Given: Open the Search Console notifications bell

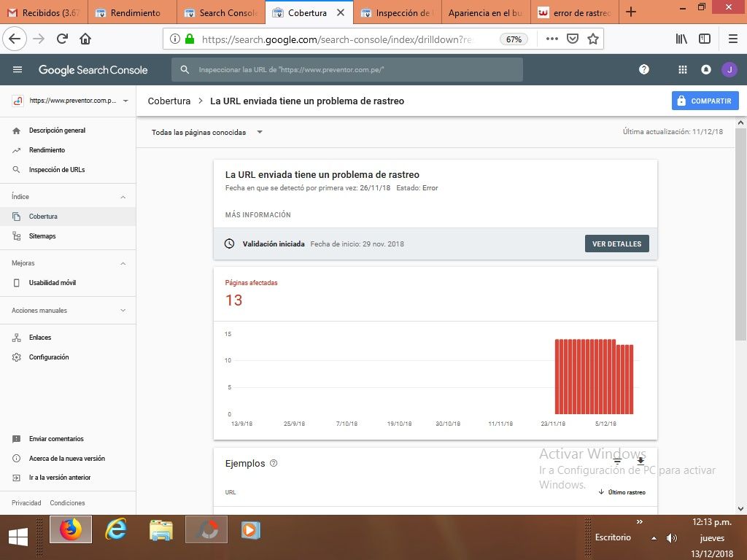Looking at the screenshot, I should click(x=706, y=69).
